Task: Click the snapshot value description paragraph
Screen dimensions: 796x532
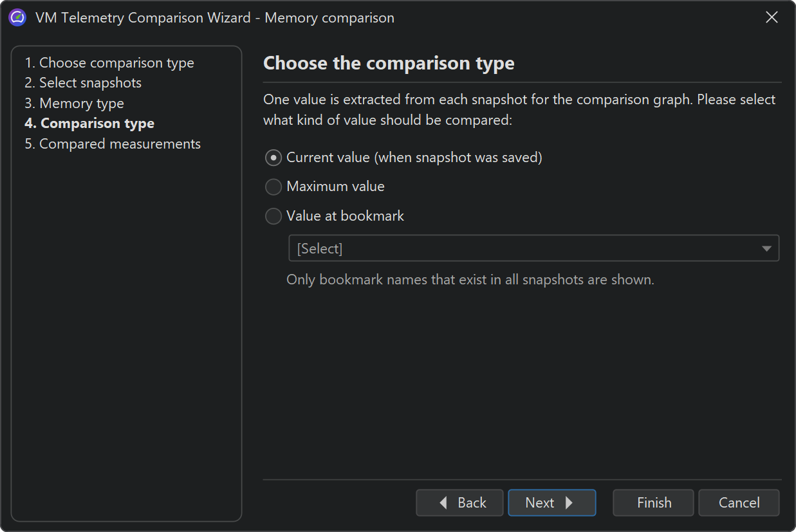Action: pos(519,110)
